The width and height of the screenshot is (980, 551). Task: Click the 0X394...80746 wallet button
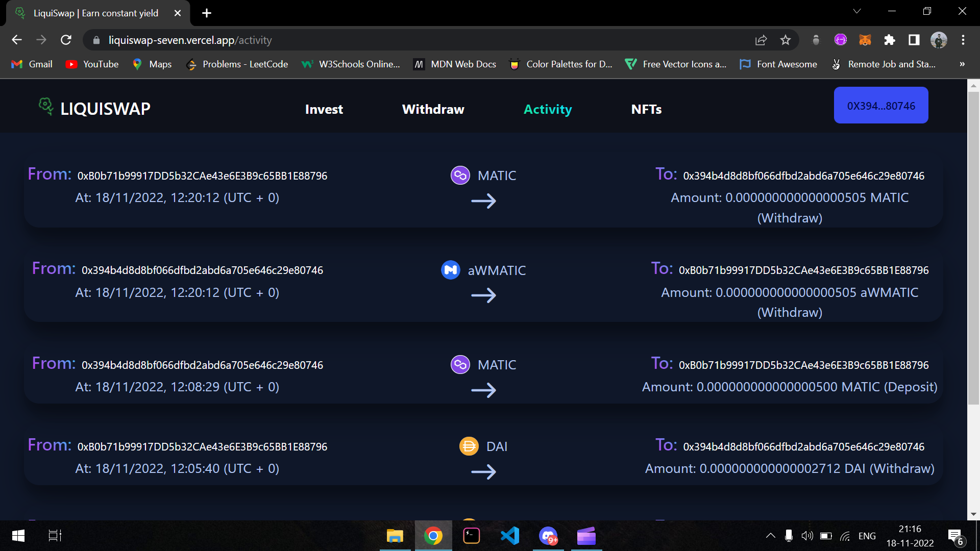pos(880,106)
